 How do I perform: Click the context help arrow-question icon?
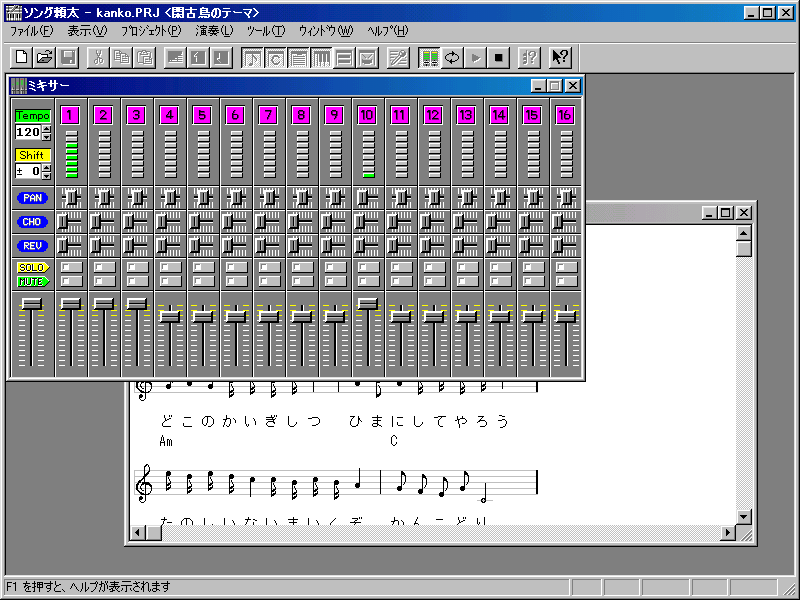[560, 58]
